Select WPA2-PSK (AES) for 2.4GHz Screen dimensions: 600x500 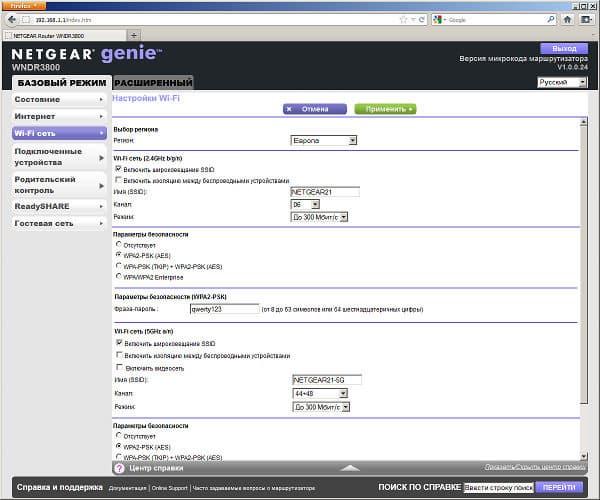point(119,254)
